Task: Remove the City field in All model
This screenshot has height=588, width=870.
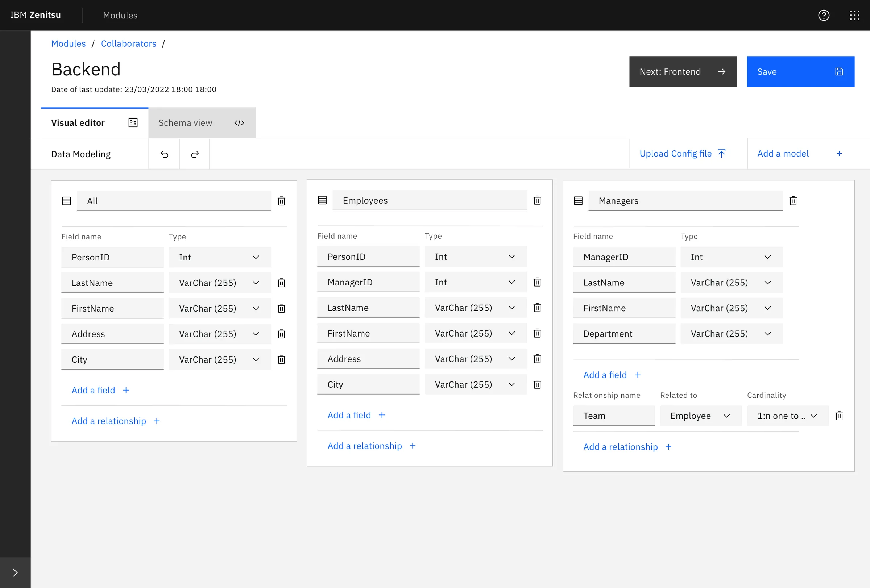Action: point(281,359)
